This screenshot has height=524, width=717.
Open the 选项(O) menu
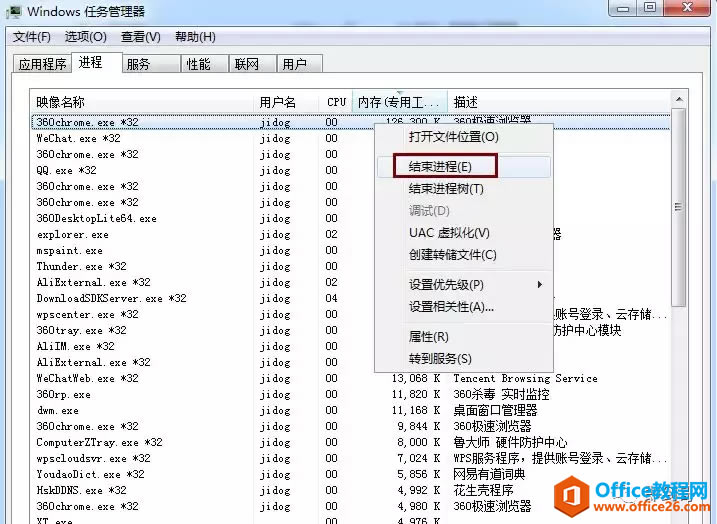86,37
